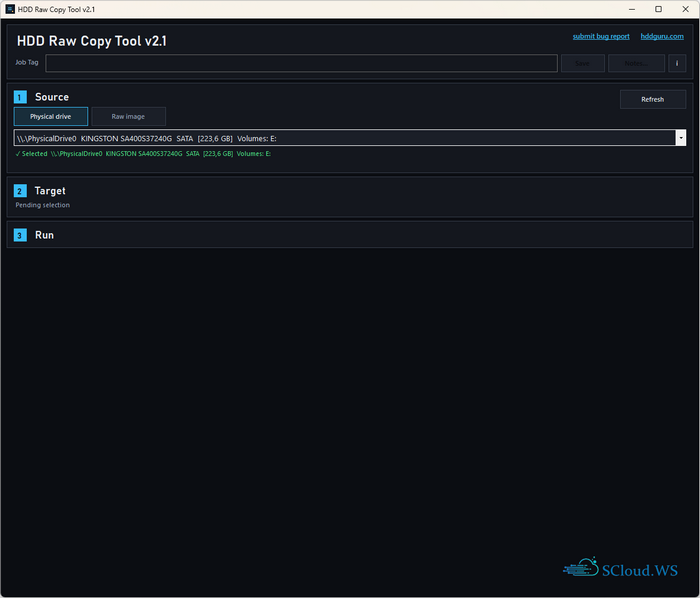Image resolution: width=700 pixels, height=598 pixels.
Task: Maximize the HDD Raw Copy Tool window
Action: click(x=658, y=9)
